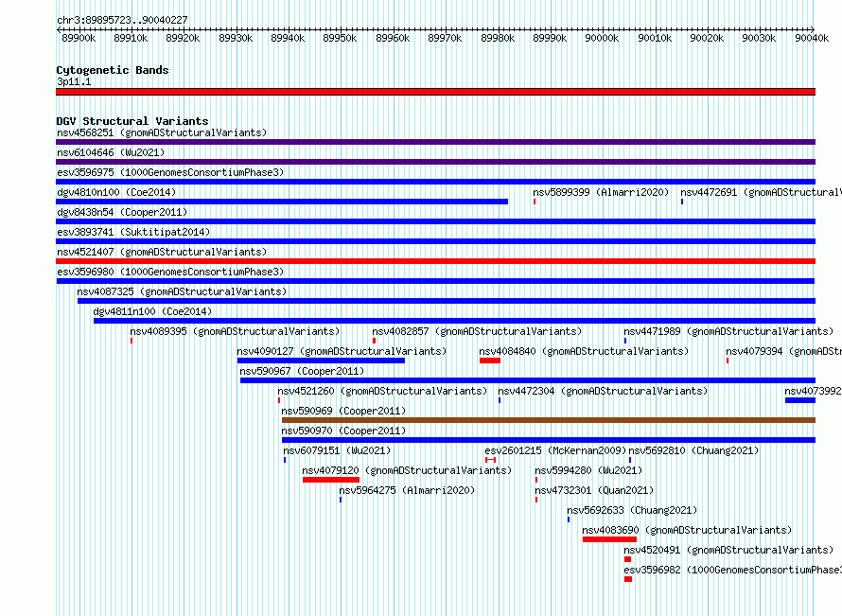Click dgv4811n100 (Coe2014) label

click(152, 311)
